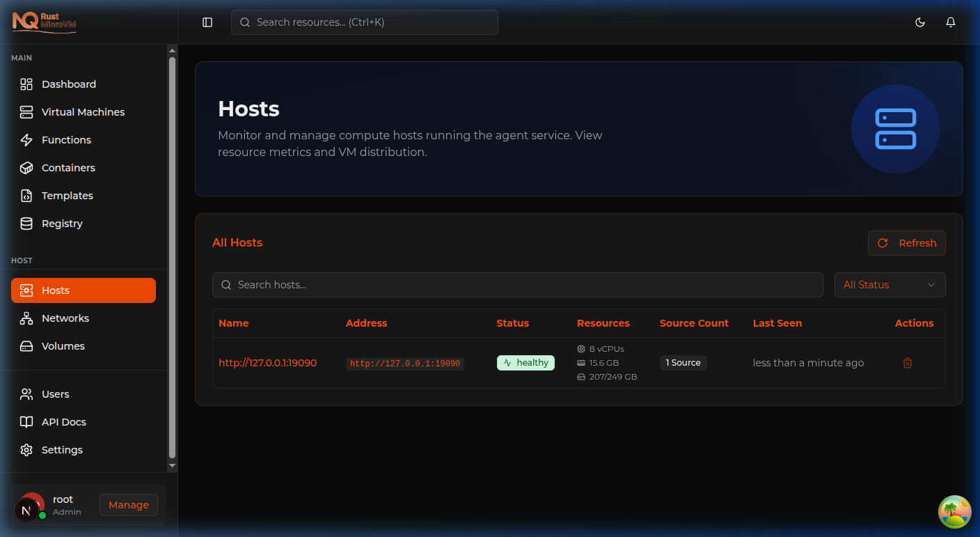Refresh the hosts list
The height and width of the screenshot is (537, 980).
pyautogui.click(x=907, y=243)
